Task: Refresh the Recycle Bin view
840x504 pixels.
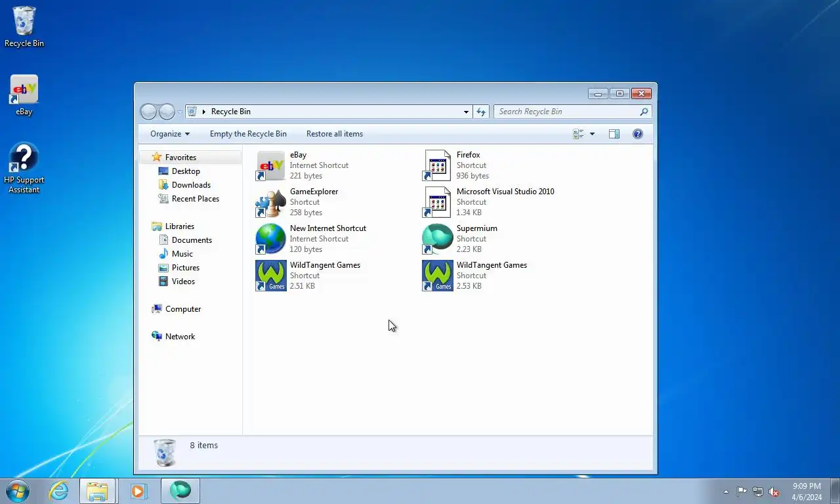Action: pos(481,112)
